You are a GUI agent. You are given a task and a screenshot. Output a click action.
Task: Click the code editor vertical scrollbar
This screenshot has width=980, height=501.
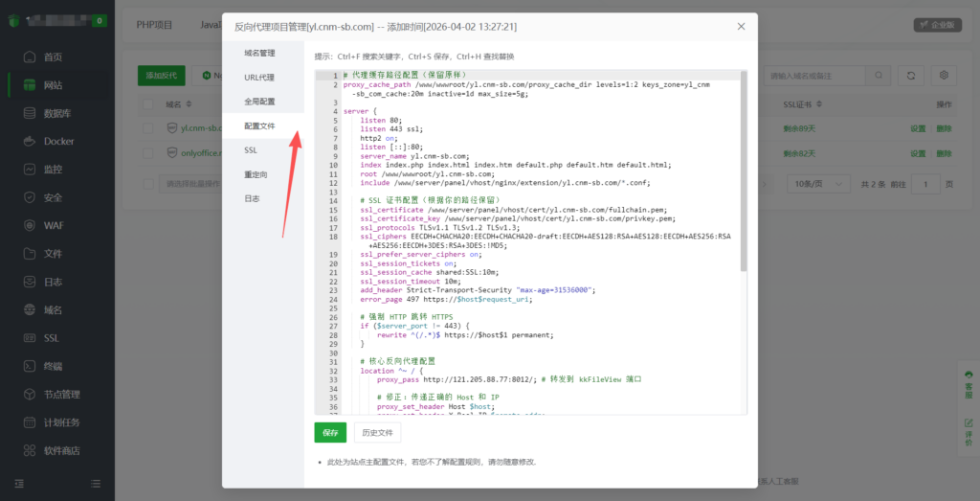pyautogui.click(x=744, y=171)
